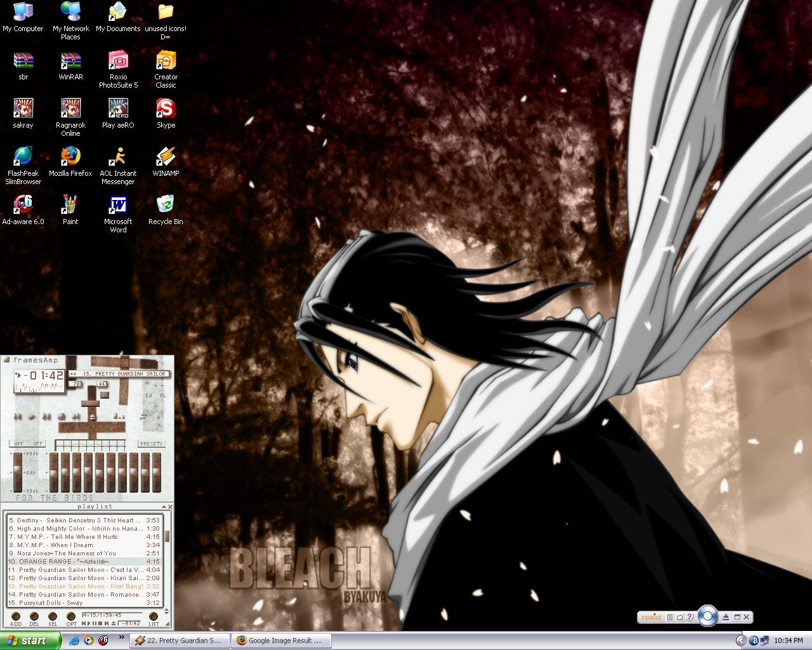
Task: Click framesAmp pause button
Action: click(x=46, y=416)
